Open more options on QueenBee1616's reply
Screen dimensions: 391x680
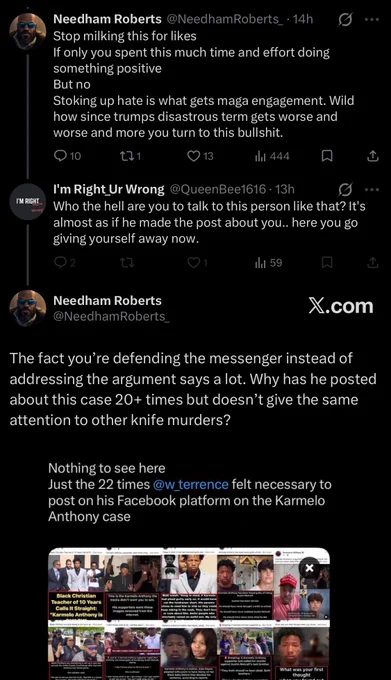pos(372,190)
